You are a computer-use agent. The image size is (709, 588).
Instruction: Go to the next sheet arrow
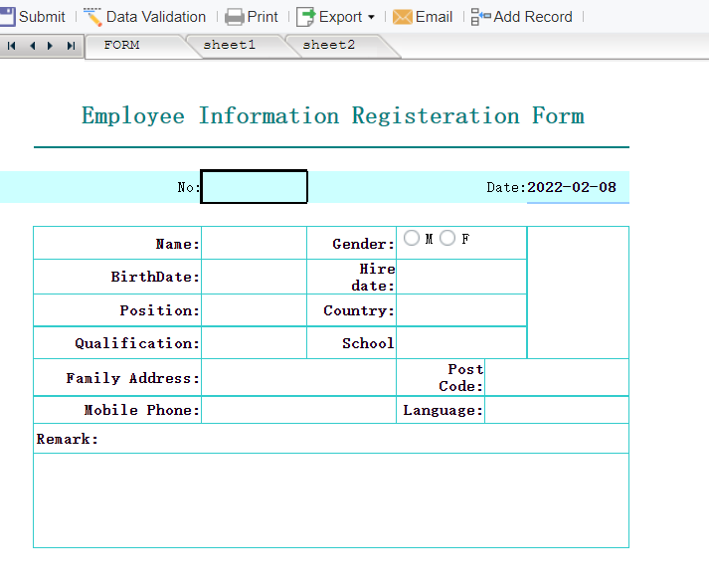tap(50, 46)
